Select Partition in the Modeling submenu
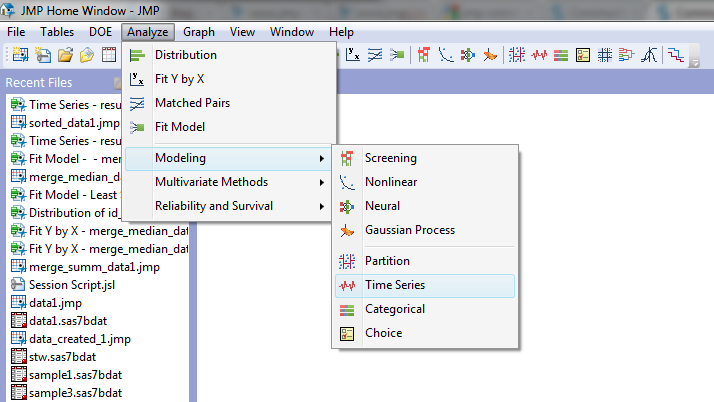 (425, 261)
